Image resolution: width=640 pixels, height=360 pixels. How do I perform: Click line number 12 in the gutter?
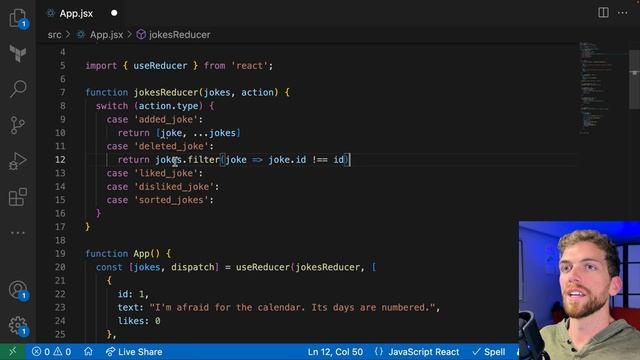click(60, 160)
